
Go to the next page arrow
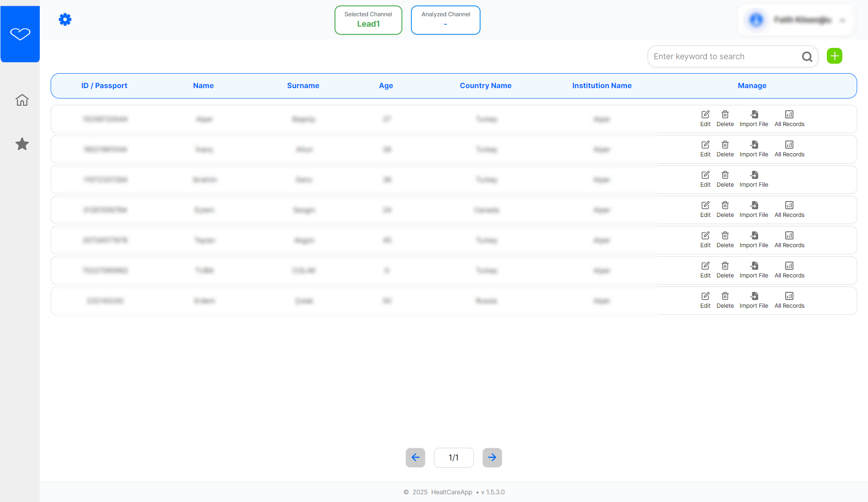pyautogui.click(x=492, y=457)
